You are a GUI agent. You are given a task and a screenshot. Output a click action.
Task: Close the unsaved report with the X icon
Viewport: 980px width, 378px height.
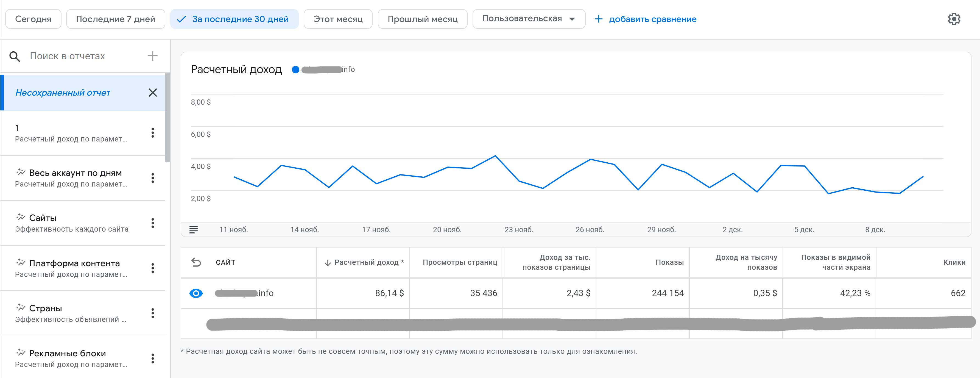153,93
